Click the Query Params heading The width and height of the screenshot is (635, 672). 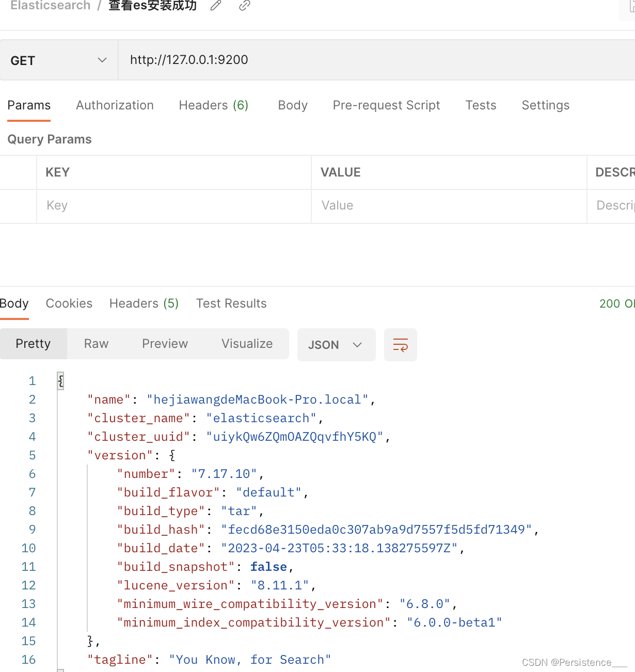pos(50,139)
